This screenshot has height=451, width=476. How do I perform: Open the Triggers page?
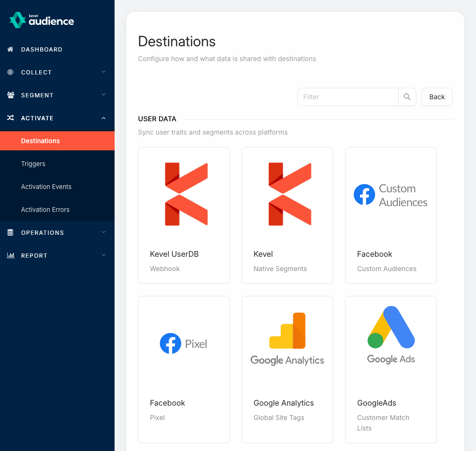33,164
